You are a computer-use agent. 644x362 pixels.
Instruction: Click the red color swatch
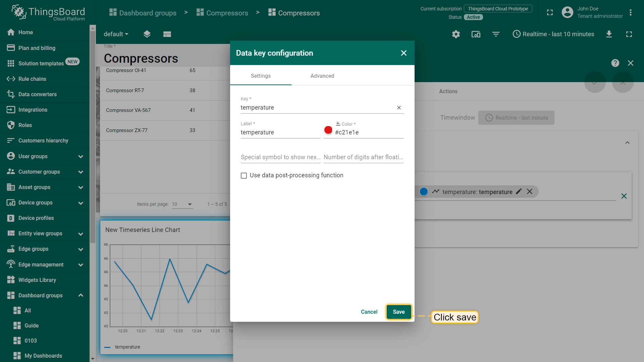pyautogui.click(x=328, y=130)
